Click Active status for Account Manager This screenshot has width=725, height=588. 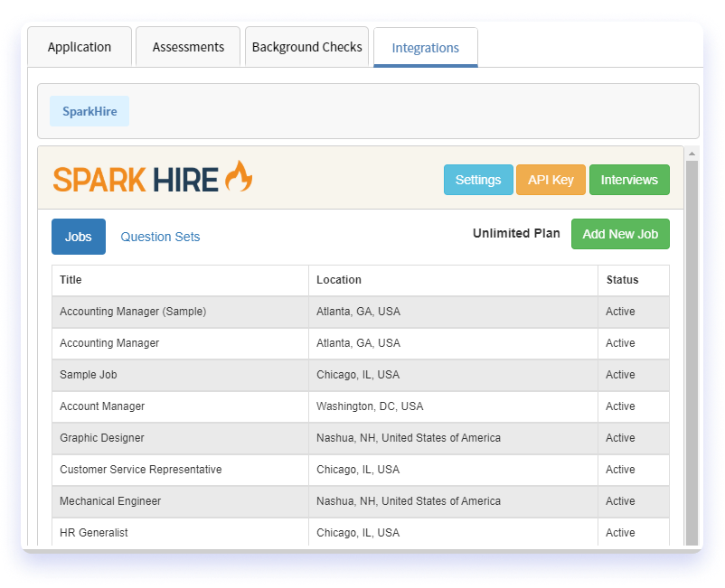[620, 406]
